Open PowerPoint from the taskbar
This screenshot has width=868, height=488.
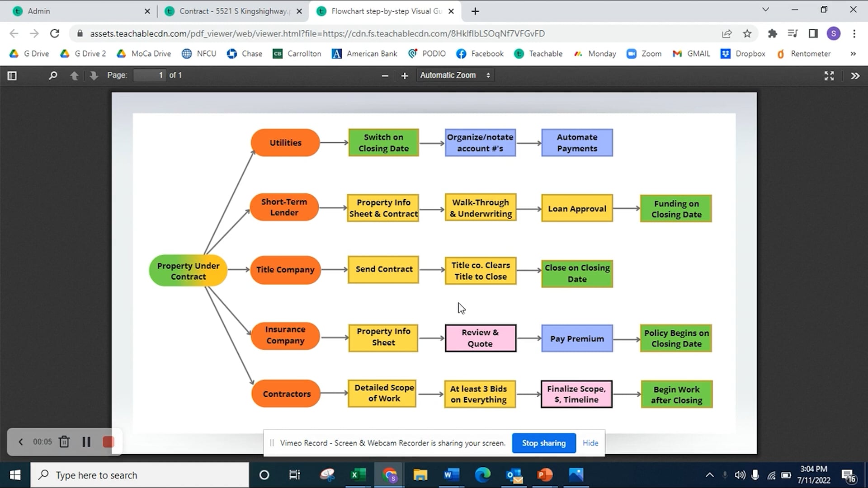(545, 475)
